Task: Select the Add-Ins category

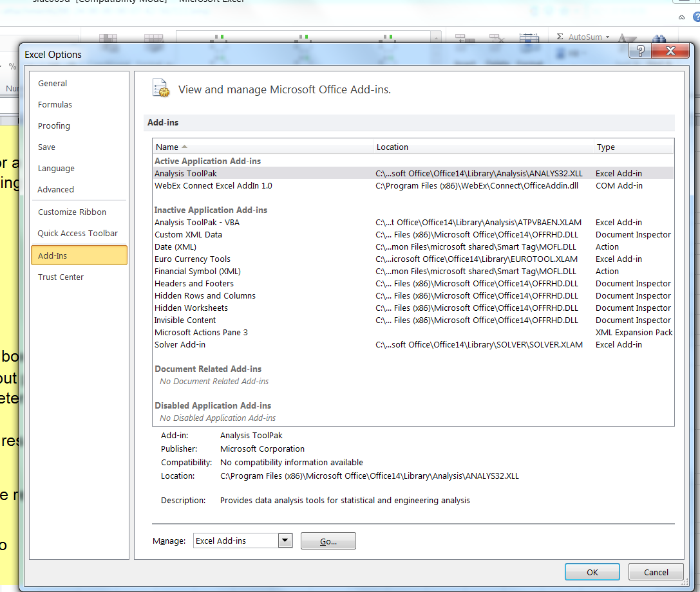Action: (79, 255)
